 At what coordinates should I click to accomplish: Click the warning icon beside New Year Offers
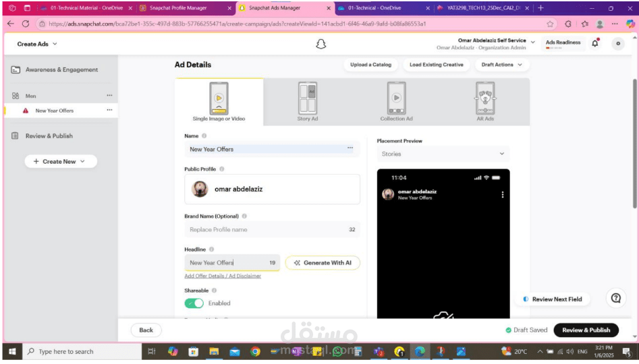pyautogui.click(x=26, y=111)
